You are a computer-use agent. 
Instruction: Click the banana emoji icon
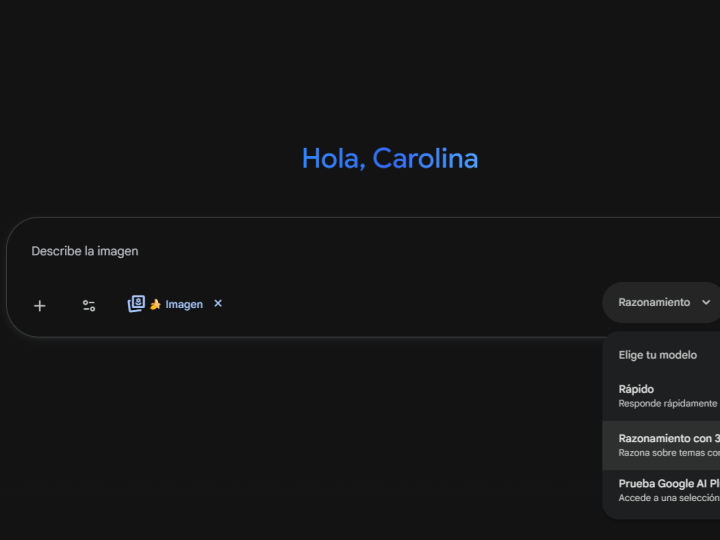pyautogui.click(x=155, y=305)
